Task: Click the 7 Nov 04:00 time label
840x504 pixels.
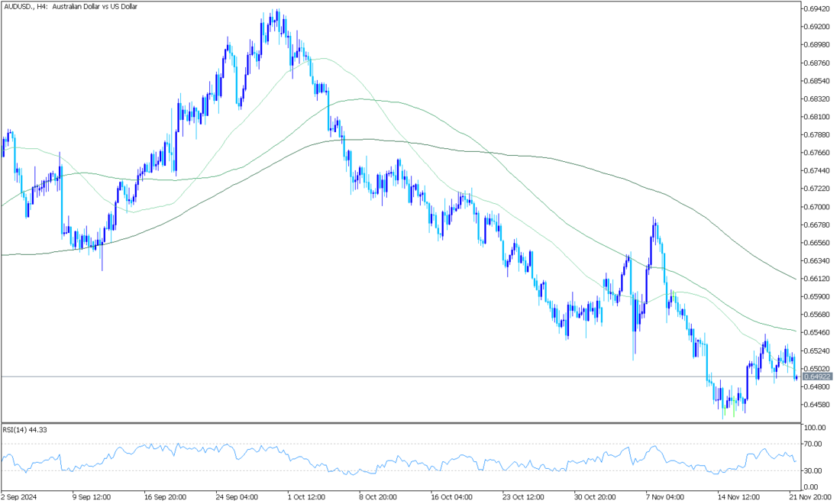Action: pyautogui.click(x=665, y=497)
